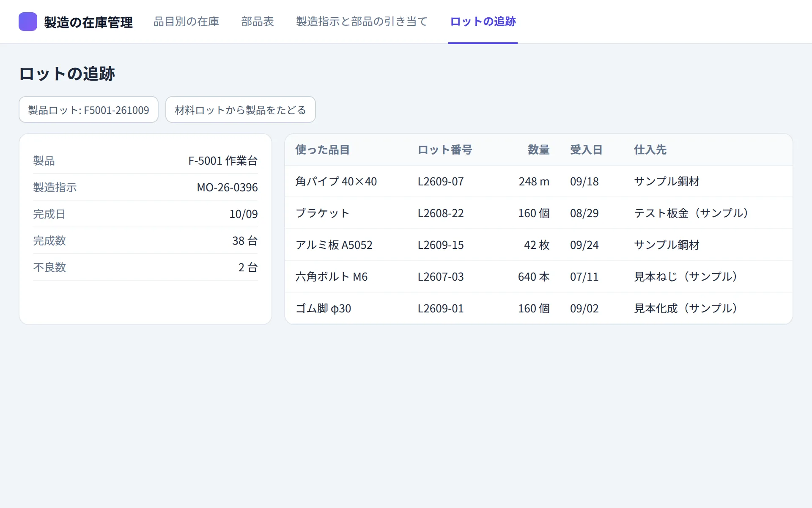Viewport: 812px width, 508px height.
Task: Click the 仕入先 column header
Action: (x=650, y=149)
